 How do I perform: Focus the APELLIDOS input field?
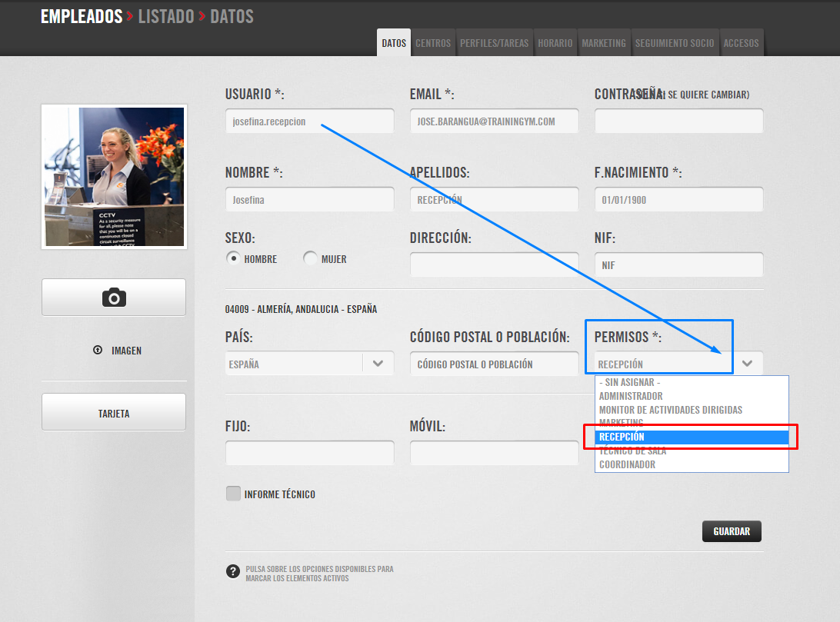(x=494, y=199)
